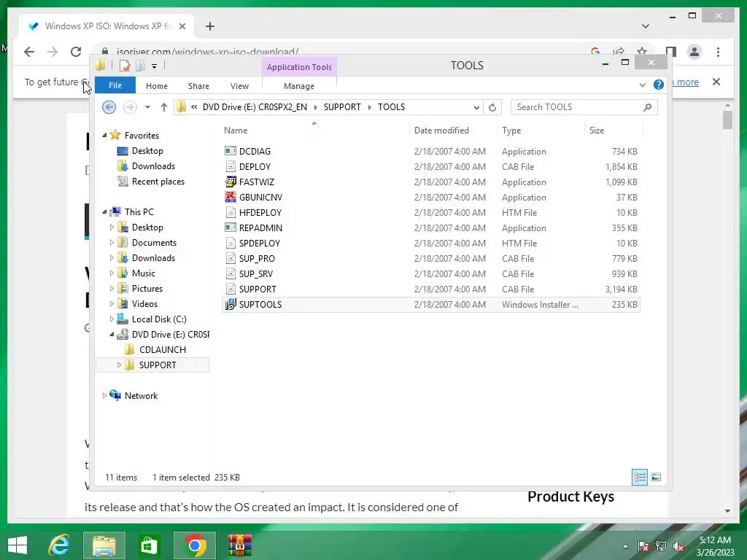Viewport: 747px width, 560px height.
Task: Open the Share ribbon tab
Action: click(198, 86)
